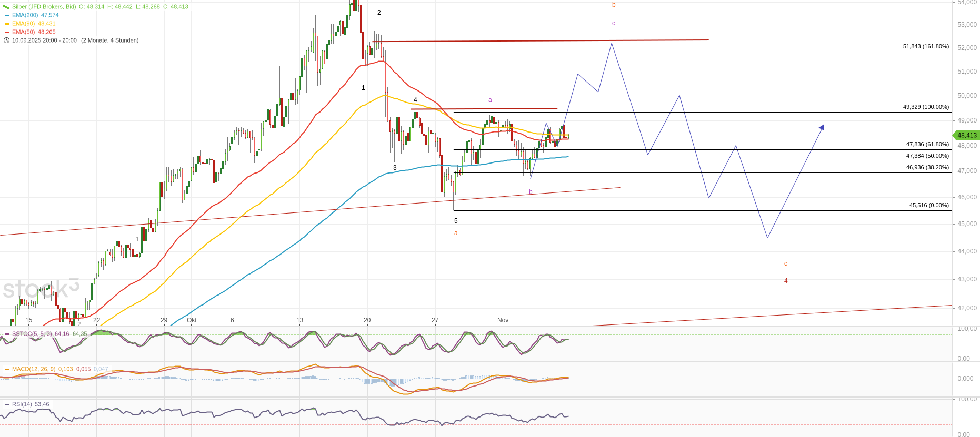Click the blue forecast arrowhead on the chart
The image size is (980, 437).
tap(822, 127)
